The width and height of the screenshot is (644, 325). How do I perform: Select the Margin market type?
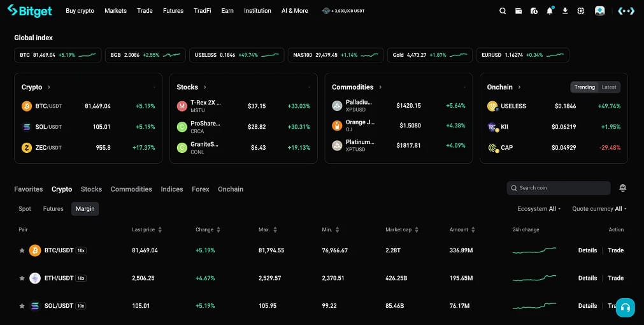click(x=85, y=209)
